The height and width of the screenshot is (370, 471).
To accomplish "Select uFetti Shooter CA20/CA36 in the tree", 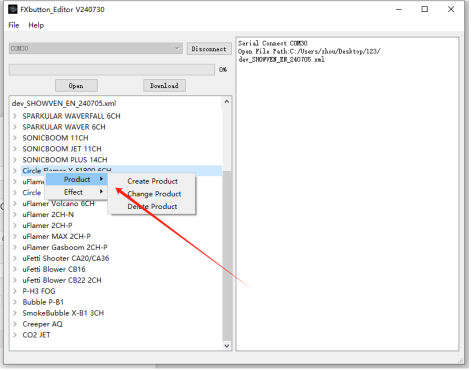I will click(x=66, y=258).
